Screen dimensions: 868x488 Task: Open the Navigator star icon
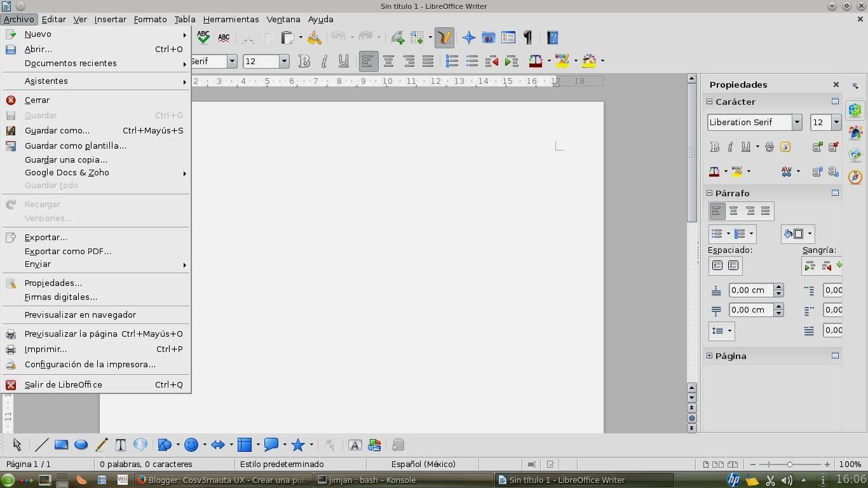(x=469, y=37)
